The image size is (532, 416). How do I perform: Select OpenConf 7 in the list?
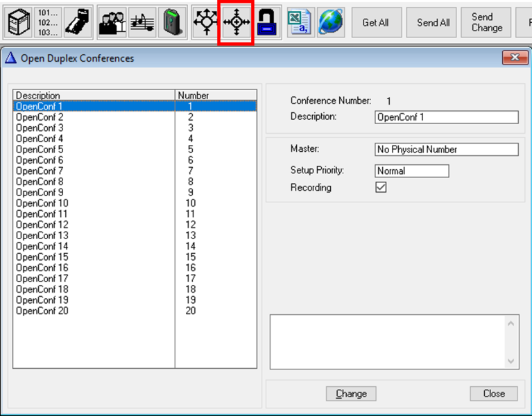(x=135, y=171)
